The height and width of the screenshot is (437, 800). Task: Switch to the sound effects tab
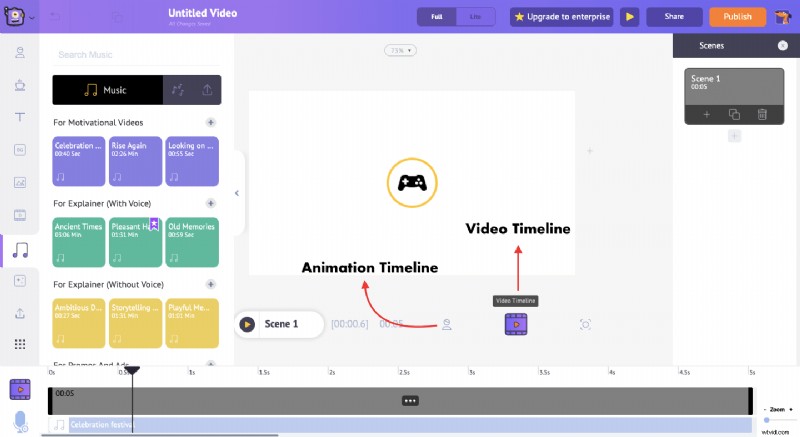[x=178, y=90]
